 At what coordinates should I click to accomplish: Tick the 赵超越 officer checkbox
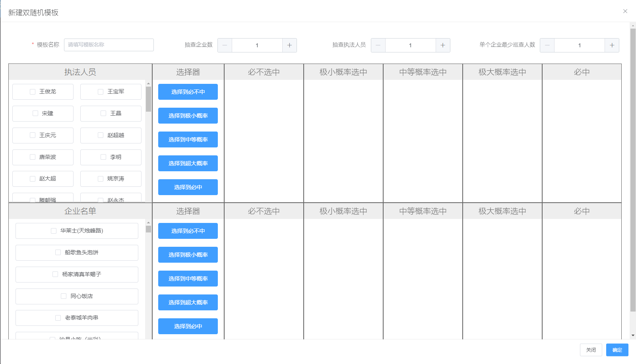tap(101, 136)
